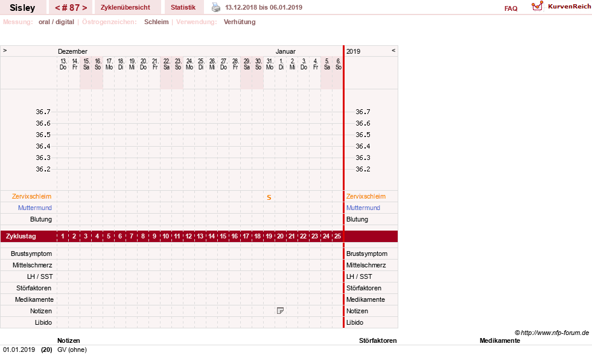Click 'oral / digital' measurement value
This screenshot has height=364, width=592.
click(x=56, y=22)
